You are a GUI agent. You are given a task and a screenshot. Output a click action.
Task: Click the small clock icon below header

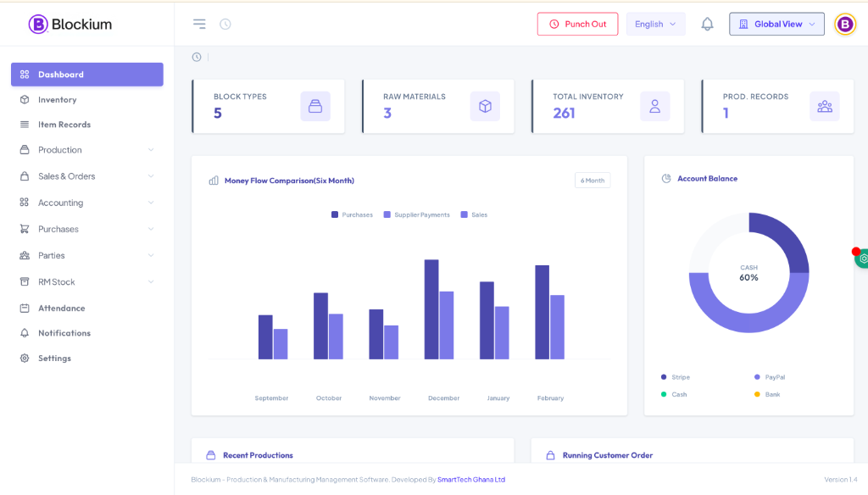pos(197,57)
